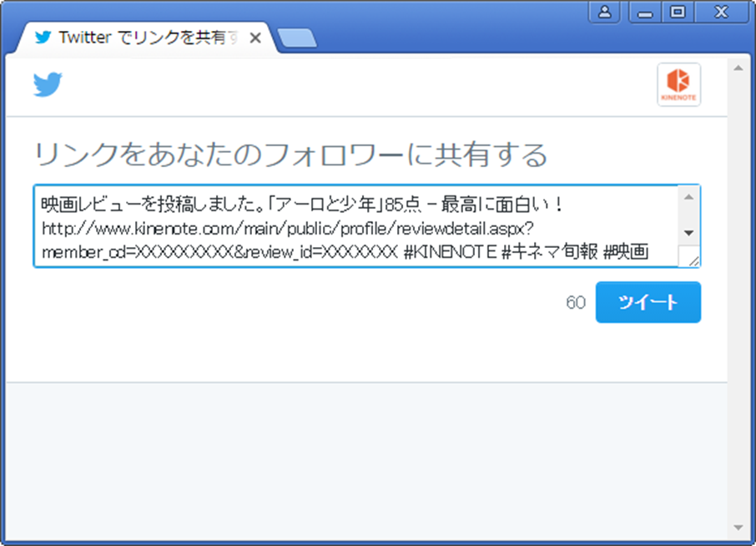
Task: Open a new browser tab
Action: tap(296, 38)
